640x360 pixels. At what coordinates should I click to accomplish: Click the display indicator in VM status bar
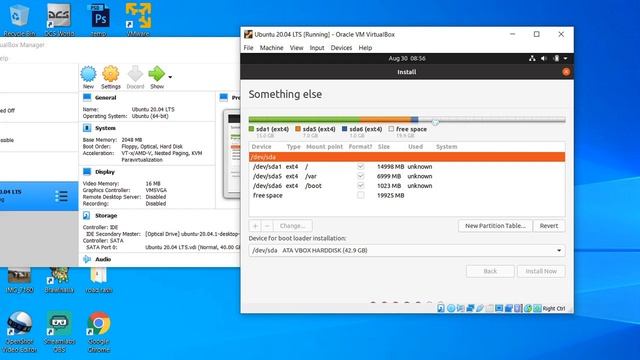tap(499, 308)
